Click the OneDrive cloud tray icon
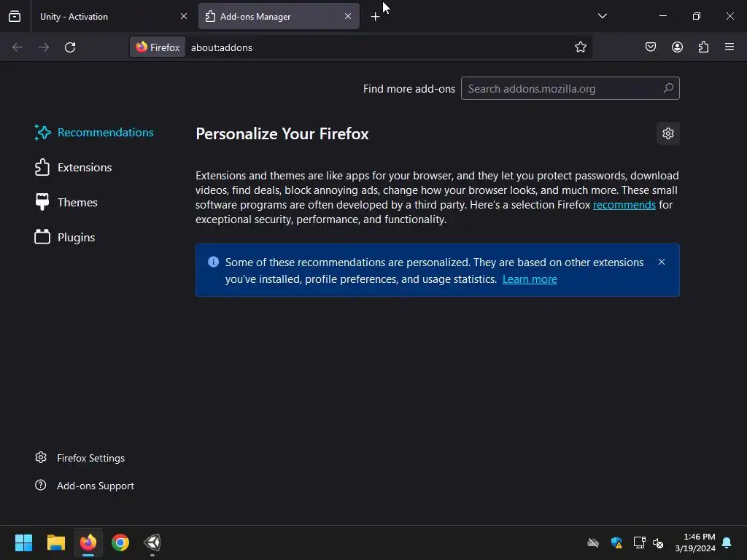The image size is (747, 560). [593, 542]
